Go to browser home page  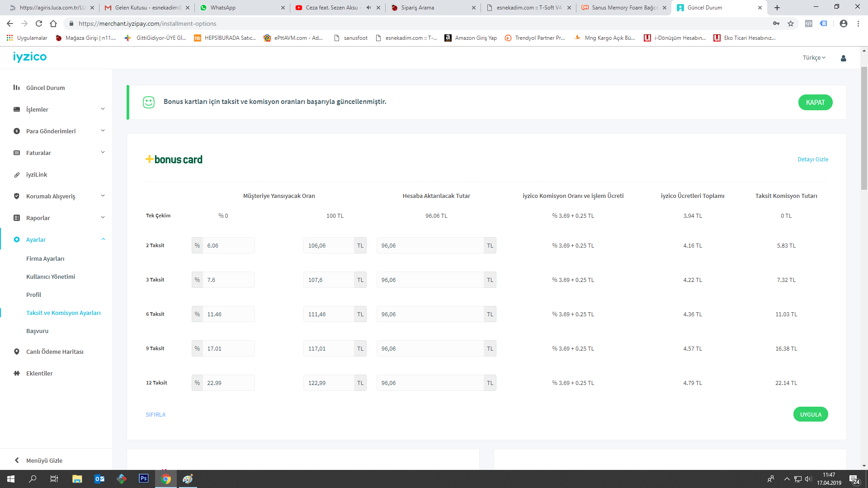(x=53, y=23)
